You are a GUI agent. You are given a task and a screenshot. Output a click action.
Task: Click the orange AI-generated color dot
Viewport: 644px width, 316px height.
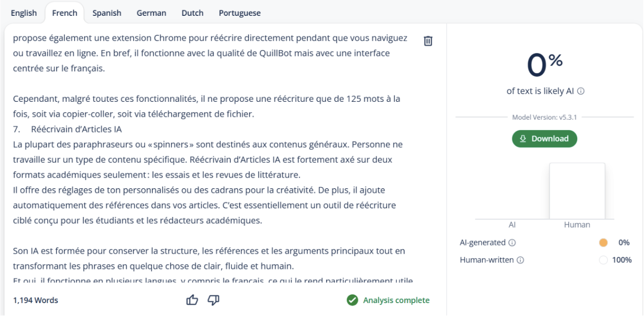(604, 243)
